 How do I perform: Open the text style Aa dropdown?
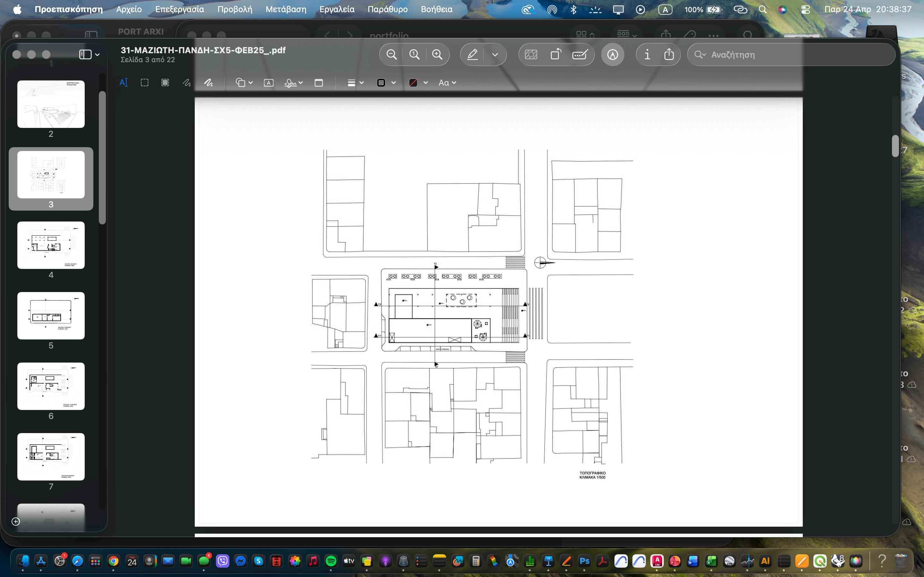pos(447,83)
